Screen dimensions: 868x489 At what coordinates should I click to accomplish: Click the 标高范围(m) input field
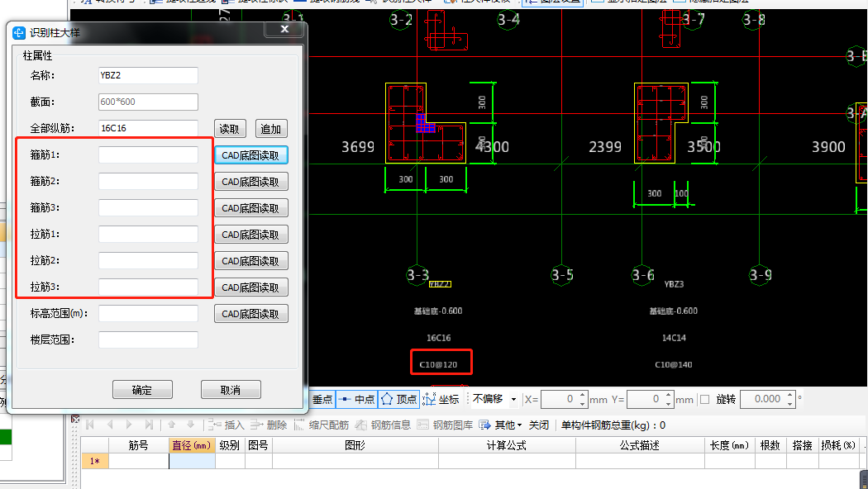coord(148,313)
